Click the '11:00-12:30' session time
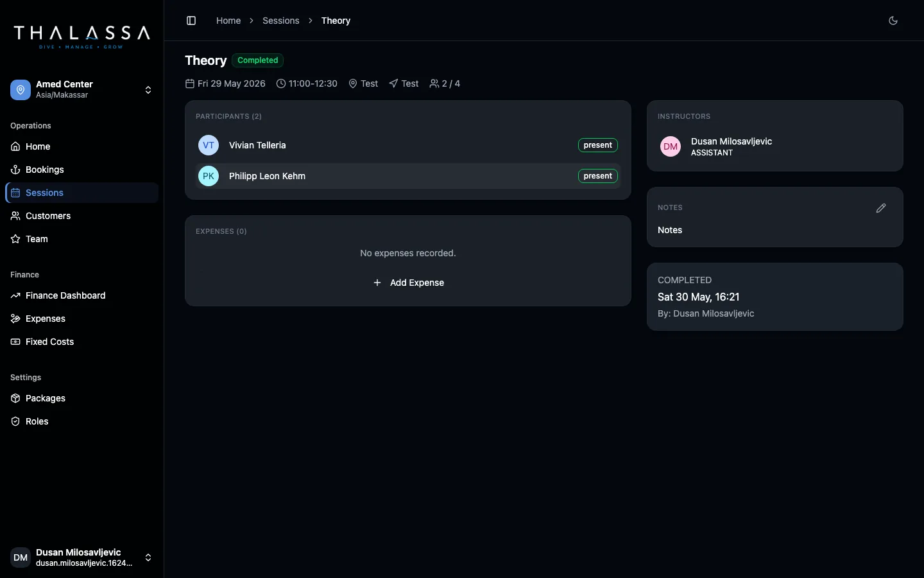This screenshot has height=578, width=924. tap(313, 83)
